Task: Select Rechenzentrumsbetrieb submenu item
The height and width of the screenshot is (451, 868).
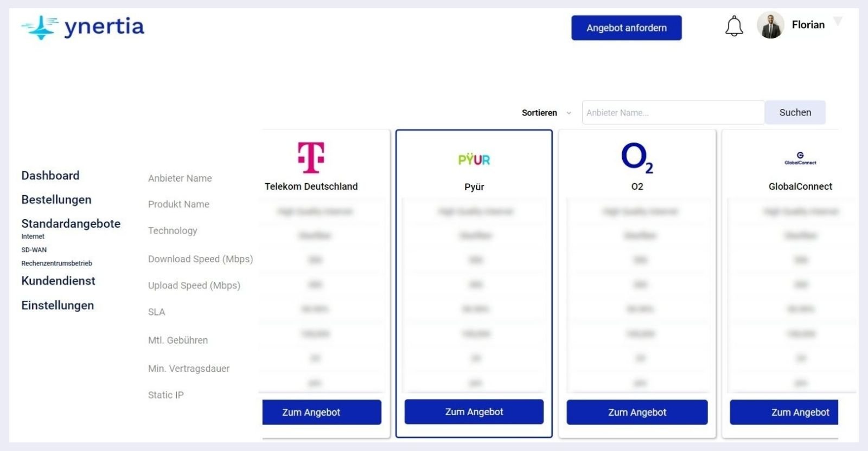Action: coord(57,263)
